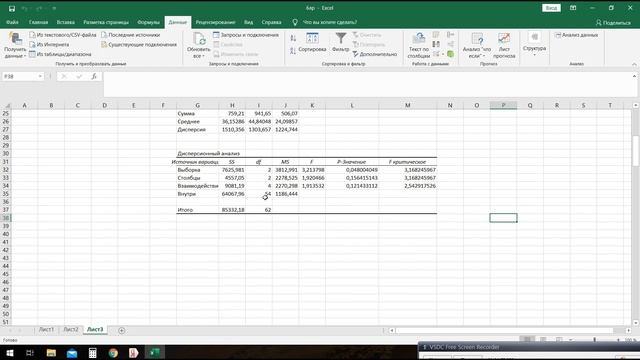Open the Справка ribbon tab

pos(271,22)
